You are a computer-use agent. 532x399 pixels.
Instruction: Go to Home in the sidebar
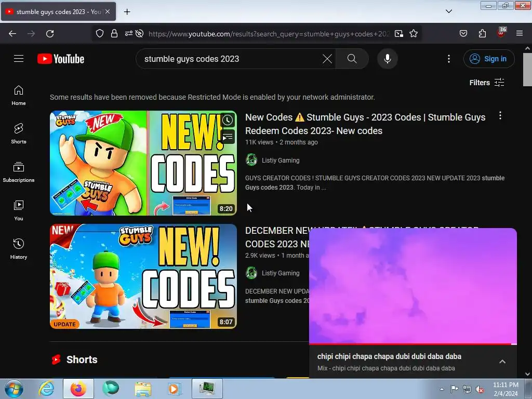click(19, 96)
